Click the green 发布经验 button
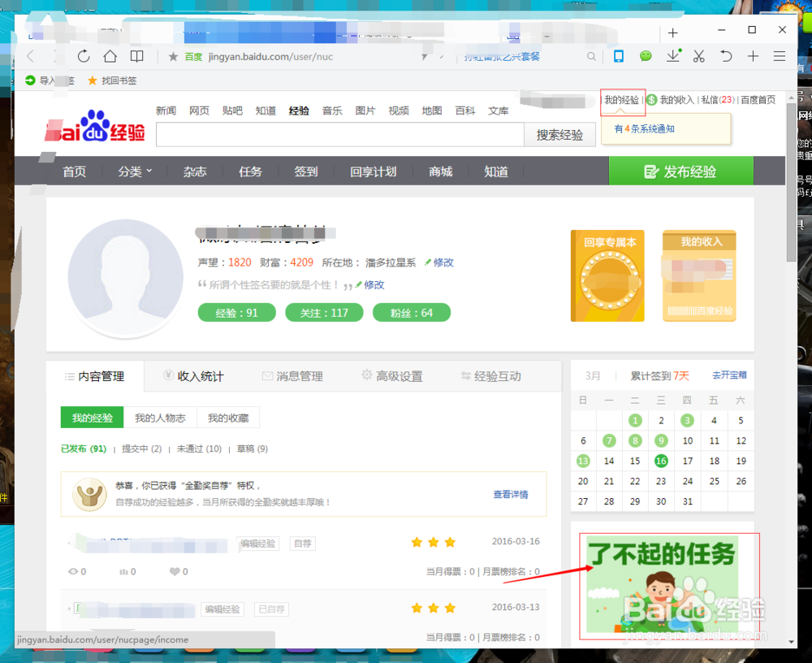The height and width of the screenshot is (663, 812). click(x=681, y=171)
